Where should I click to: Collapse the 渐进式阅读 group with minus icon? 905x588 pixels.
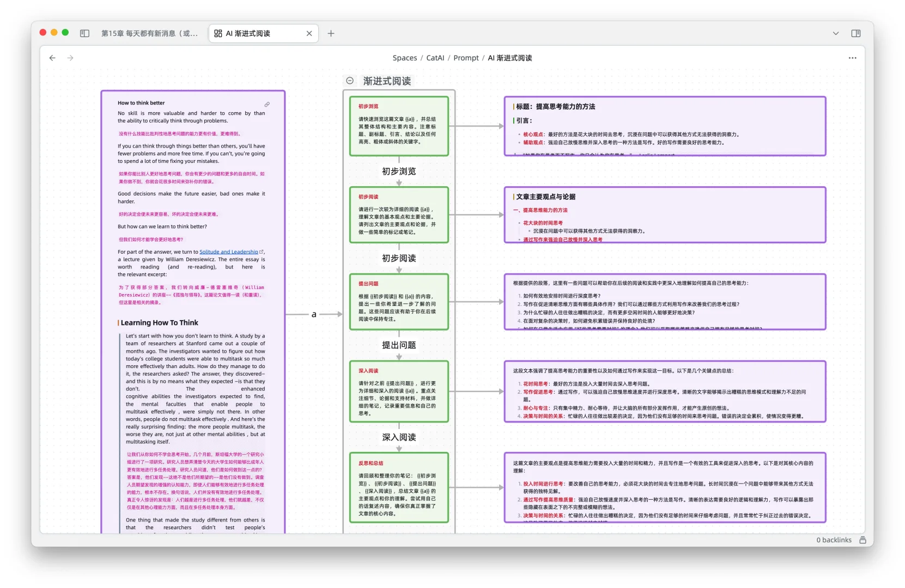[350, 81]
